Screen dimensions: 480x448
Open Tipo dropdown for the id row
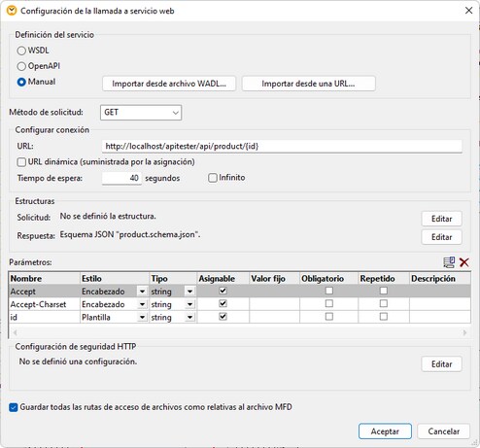[189, 318]
